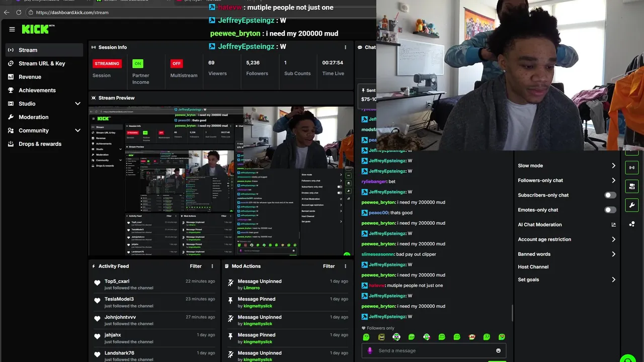Screen dimensions: 644x362
Task: Open Activity Feed three-dot options
Action: pos(212,266)
